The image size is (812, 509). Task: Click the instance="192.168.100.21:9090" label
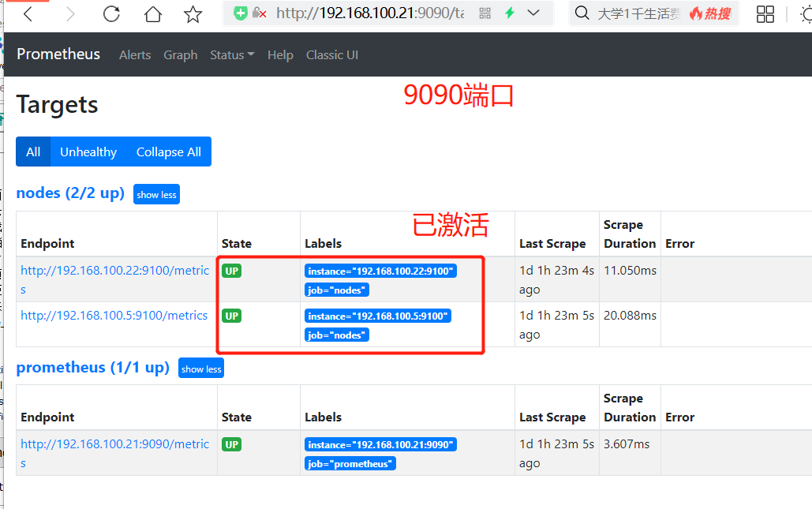pyautogui.click(x=380, y=444)
